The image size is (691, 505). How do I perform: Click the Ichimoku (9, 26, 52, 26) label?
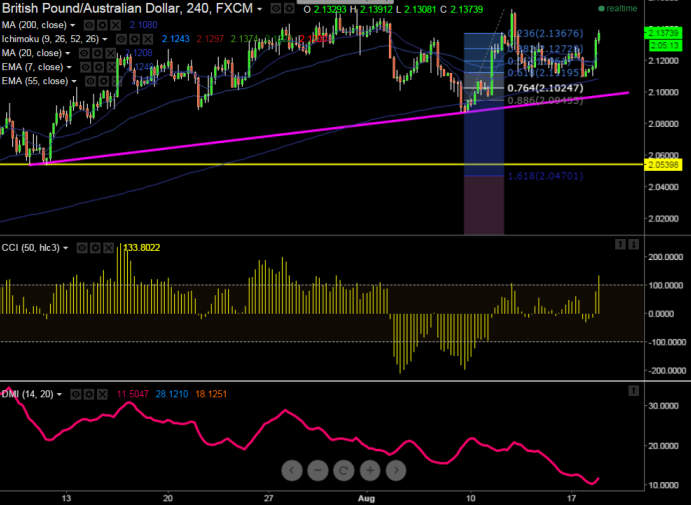(x=50, y=39)
